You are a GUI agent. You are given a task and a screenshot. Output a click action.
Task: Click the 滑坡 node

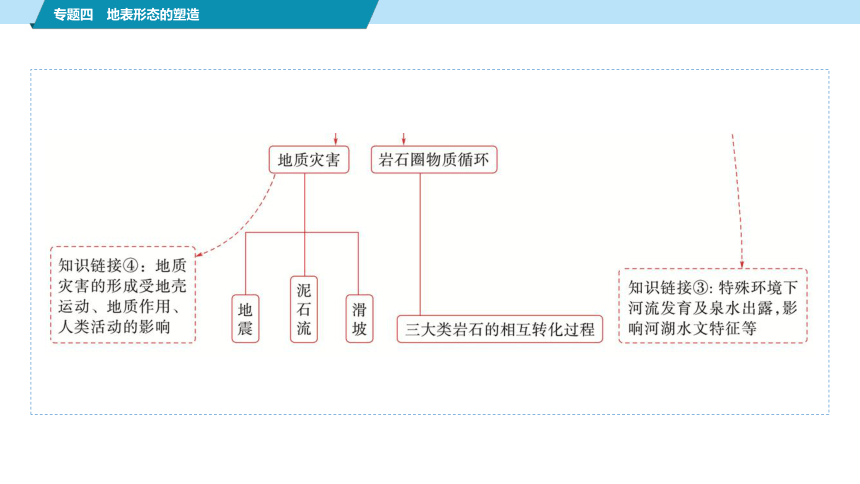coord(359,319)
